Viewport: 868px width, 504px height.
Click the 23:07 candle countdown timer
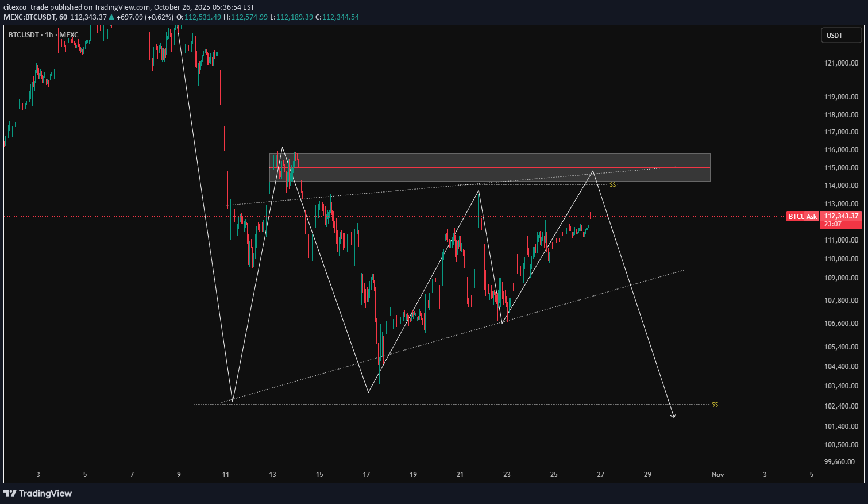[x=833, y=224]
